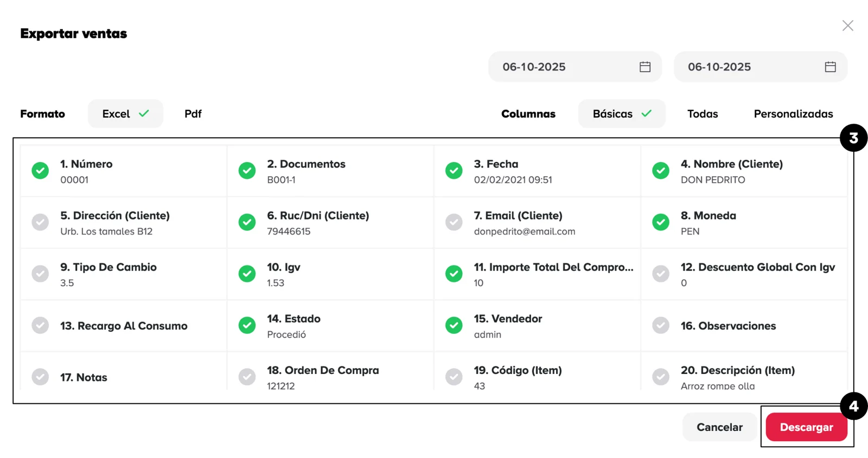
Task: Disable the Moneda column checkmark
Action: tap(660, 222)
